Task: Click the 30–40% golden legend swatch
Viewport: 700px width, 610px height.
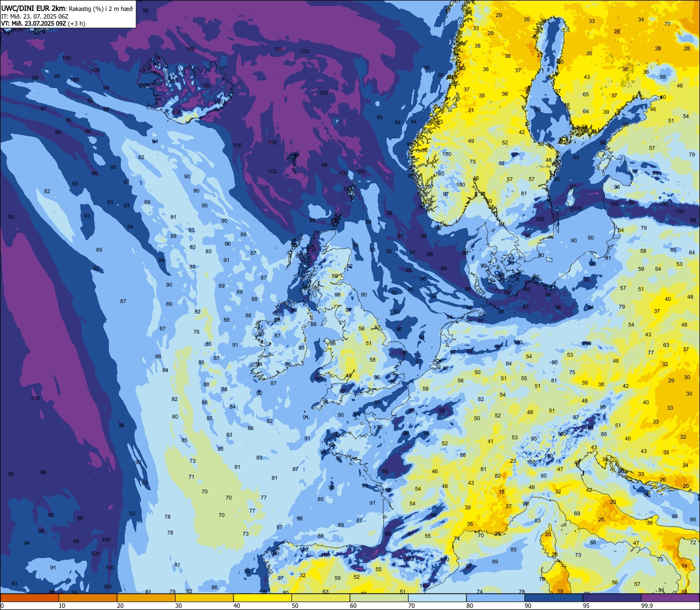Action: click(x=204, y=598)
